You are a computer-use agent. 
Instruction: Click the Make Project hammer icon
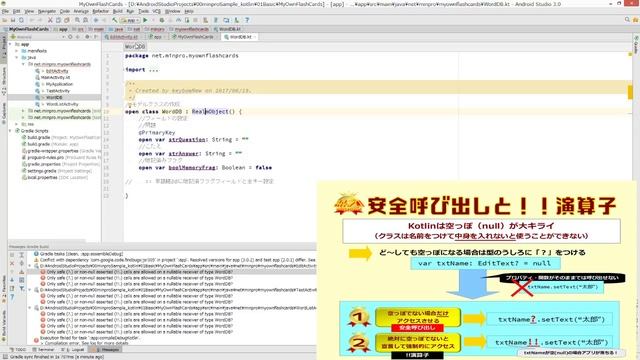[115, 20]
